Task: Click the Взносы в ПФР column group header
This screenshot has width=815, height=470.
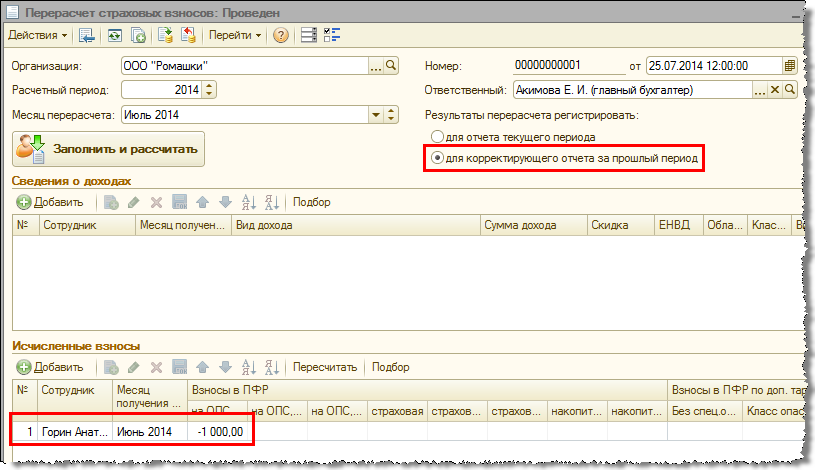Action: 427,390
